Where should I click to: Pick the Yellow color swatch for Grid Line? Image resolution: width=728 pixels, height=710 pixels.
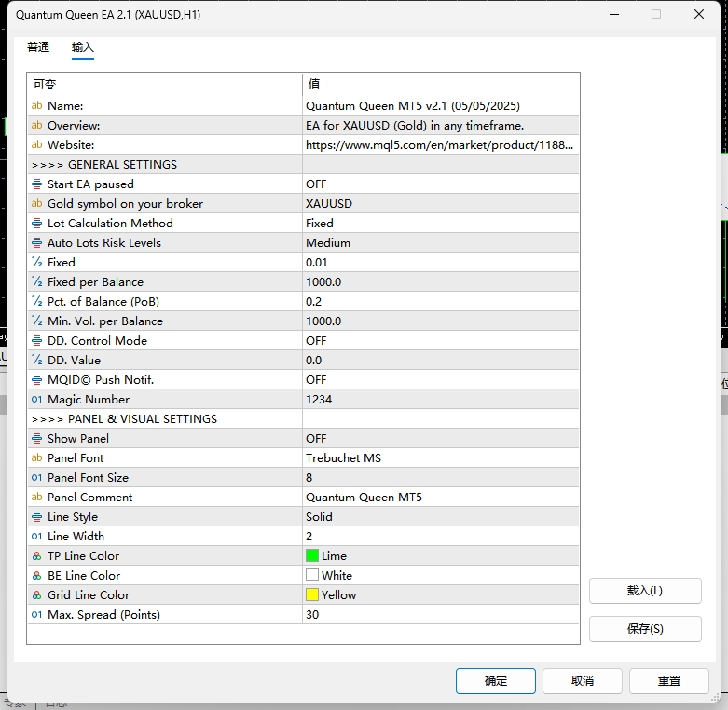coord(312,594)
